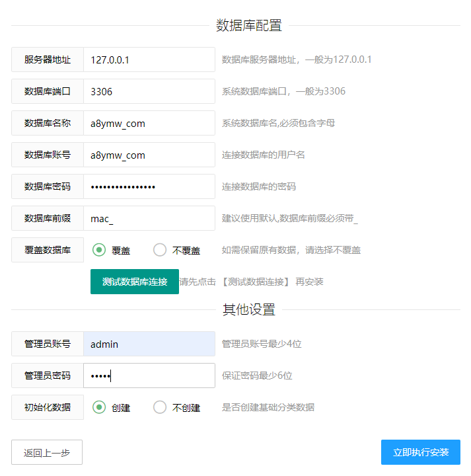Click hint 是否创建基础分类数据

(x=268, y=407)
